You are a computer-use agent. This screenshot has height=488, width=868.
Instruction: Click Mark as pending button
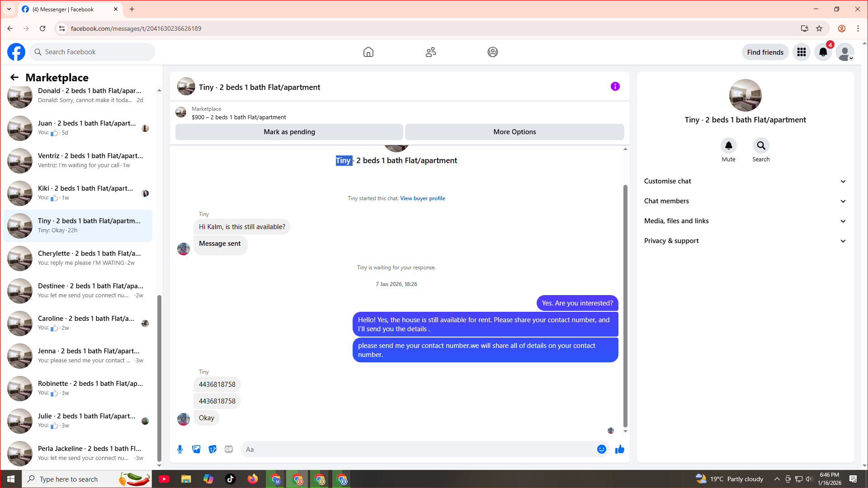pyautogui.click(x=289, y=132)
